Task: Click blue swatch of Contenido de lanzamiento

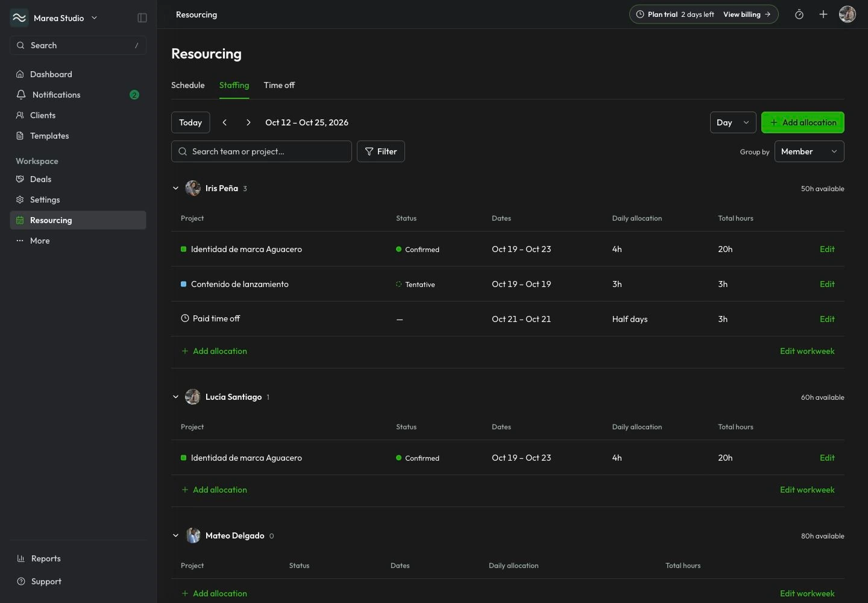Action: (183, 284)
